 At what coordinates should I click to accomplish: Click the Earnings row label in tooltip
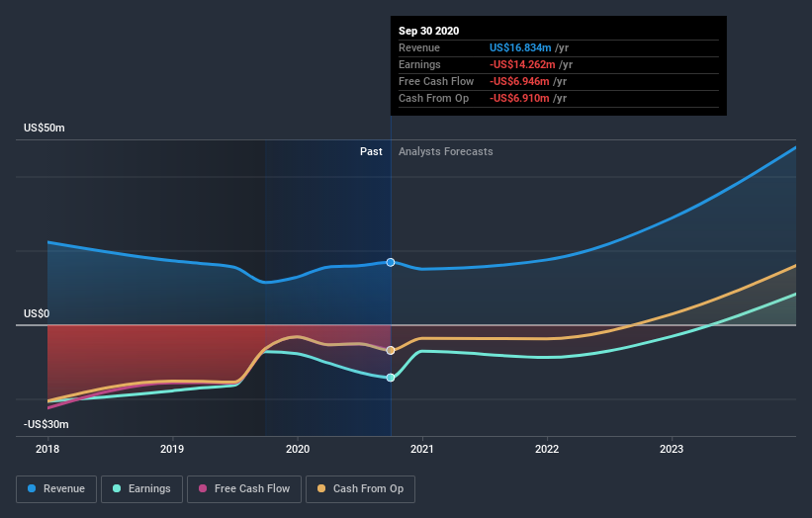(x=419, y=64)
